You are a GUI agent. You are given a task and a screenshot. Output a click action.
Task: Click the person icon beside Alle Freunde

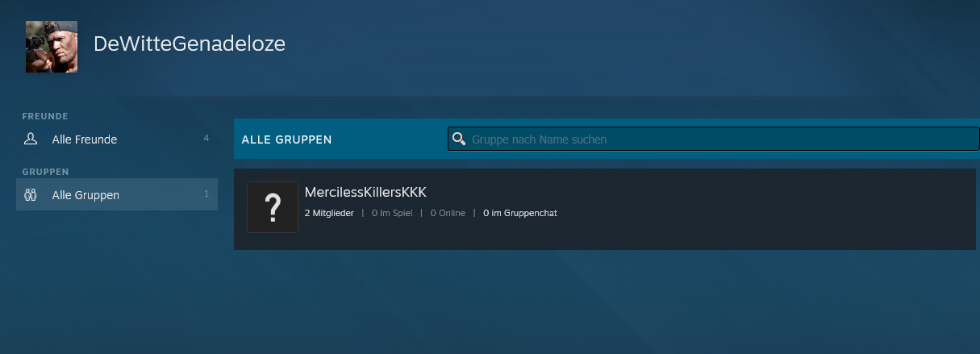pyautogui.click(x=31, y=139)
